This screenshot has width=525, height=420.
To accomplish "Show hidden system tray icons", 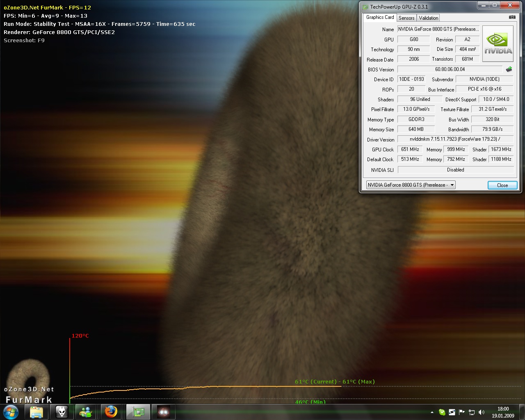I will (x=432, y=412).
